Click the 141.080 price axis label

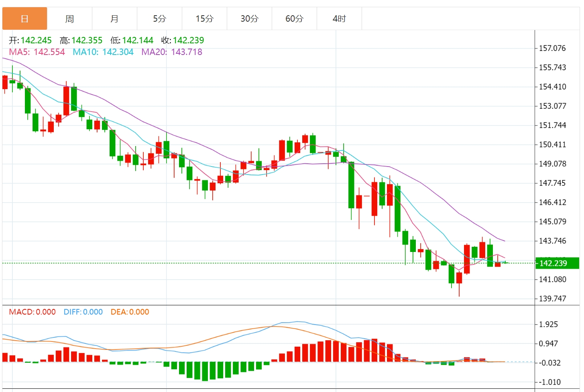tap(552, 279)
